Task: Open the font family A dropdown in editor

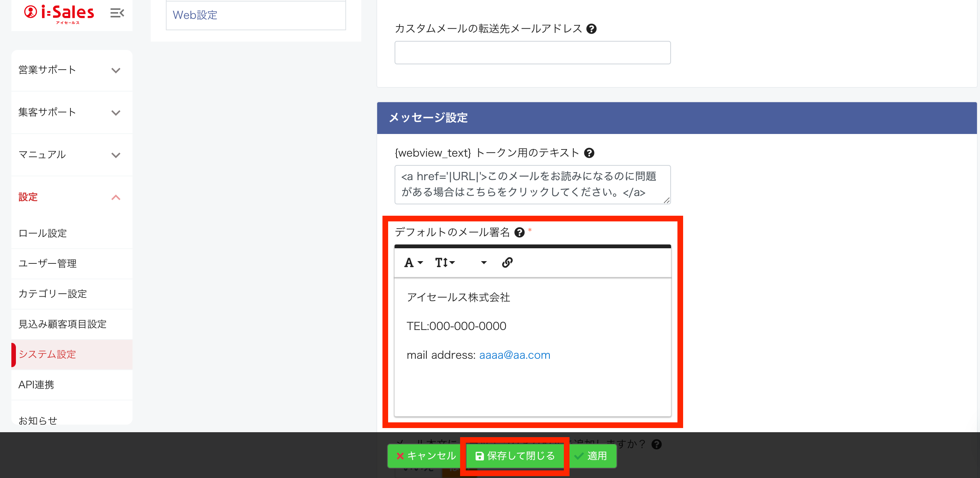Action: click(413, 262)
